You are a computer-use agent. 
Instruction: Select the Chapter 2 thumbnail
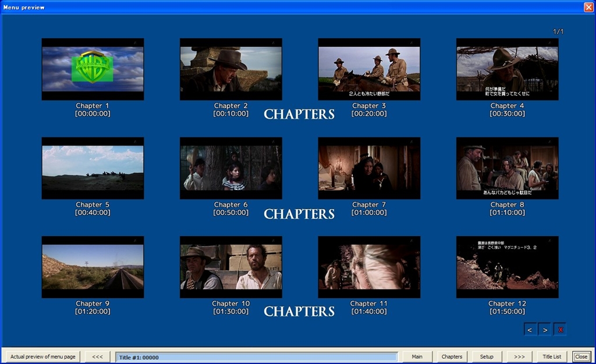tap(230, 69)
